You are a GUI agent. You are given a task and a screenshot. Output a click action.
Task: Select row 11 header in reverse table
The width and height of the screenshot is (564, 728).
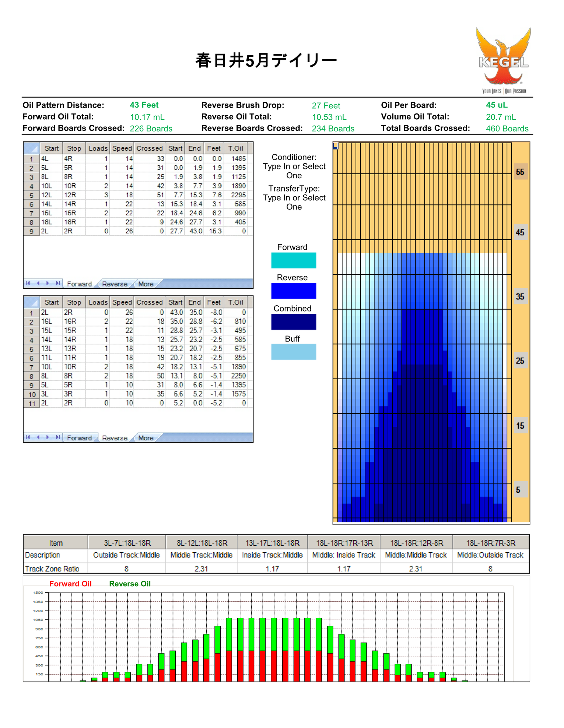coord(32,403)
